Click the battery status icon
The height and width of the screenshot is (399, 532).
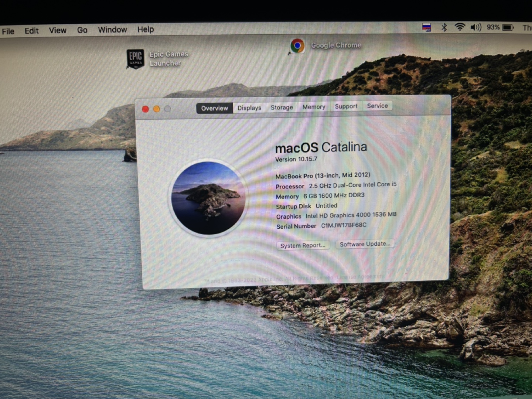pos(508,27)
